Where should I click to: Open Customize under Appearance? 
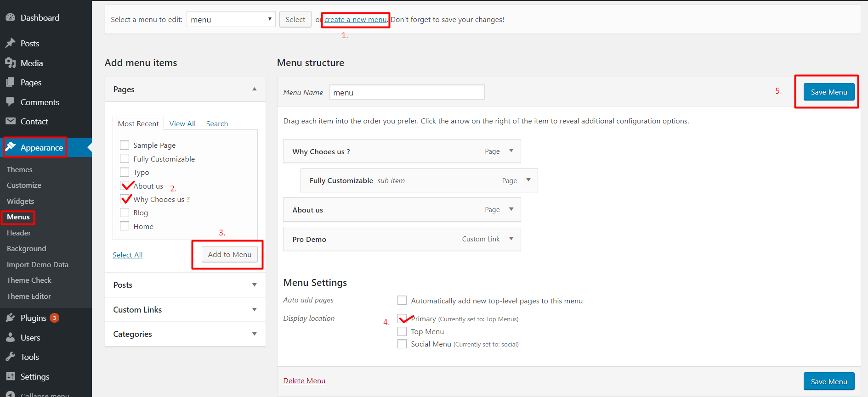24,185
